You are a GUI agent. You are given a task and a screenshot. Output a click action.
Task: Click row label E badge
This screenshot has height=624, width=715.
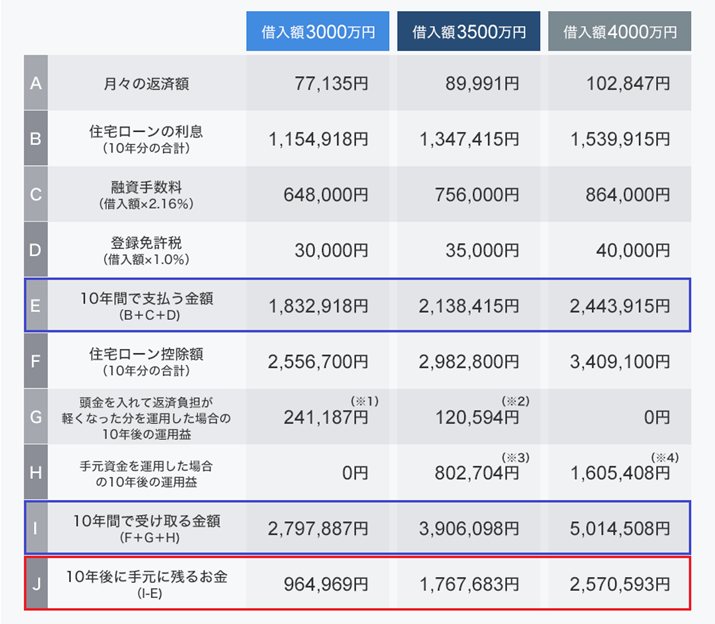tap(36, 305)
